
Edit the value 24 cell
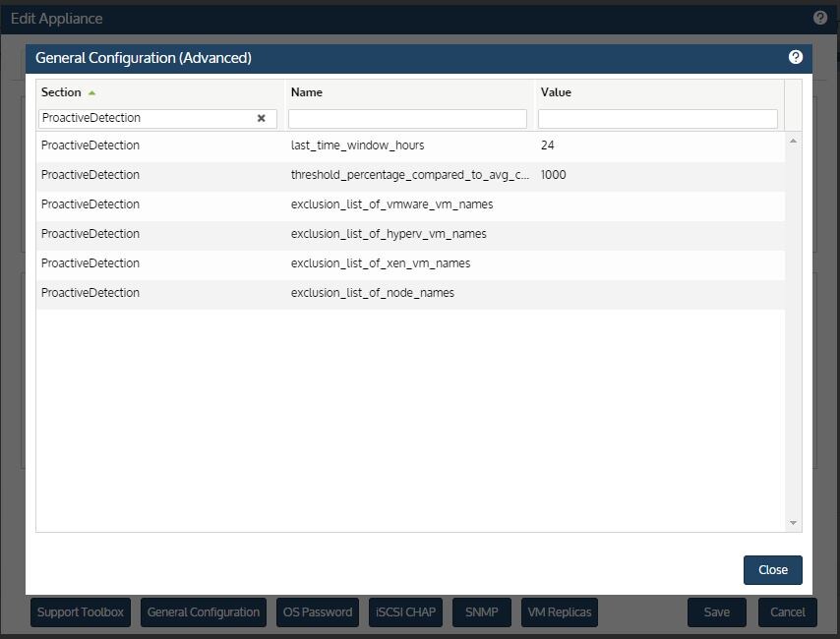pos(548,145)
